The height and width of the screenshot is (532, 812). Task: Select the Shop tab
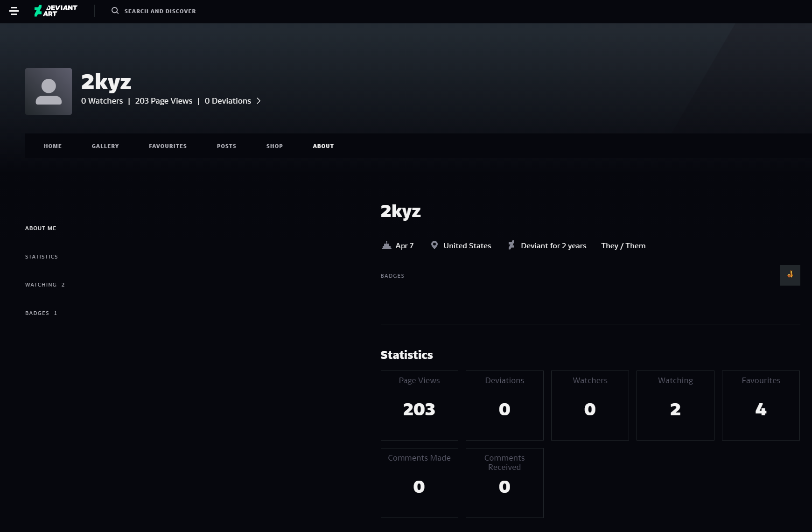(x=275, y=146)
